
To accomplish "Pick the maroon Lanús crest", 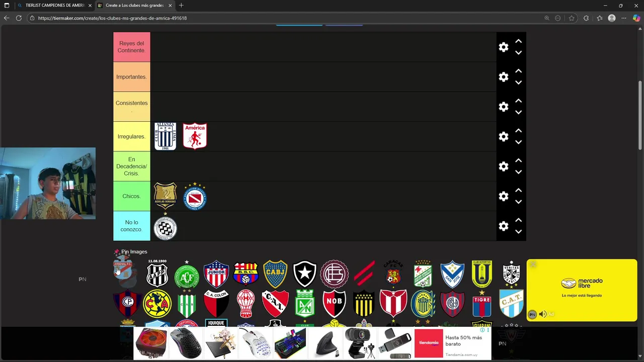I will 335,274.
